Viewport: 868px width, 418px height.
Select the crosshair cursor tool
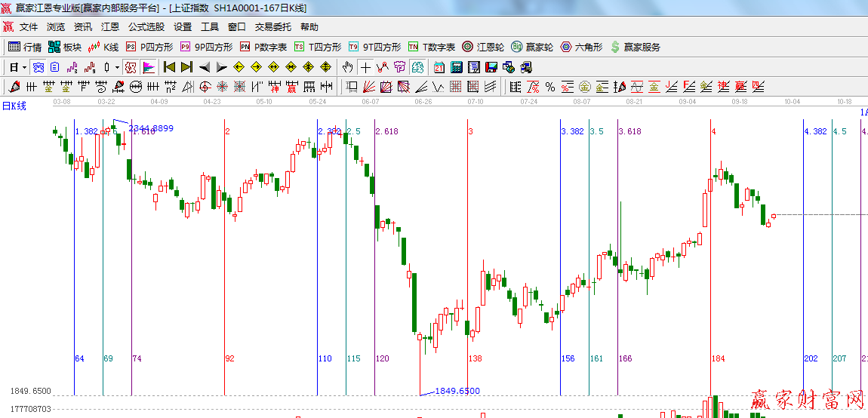tap(365, 67)
